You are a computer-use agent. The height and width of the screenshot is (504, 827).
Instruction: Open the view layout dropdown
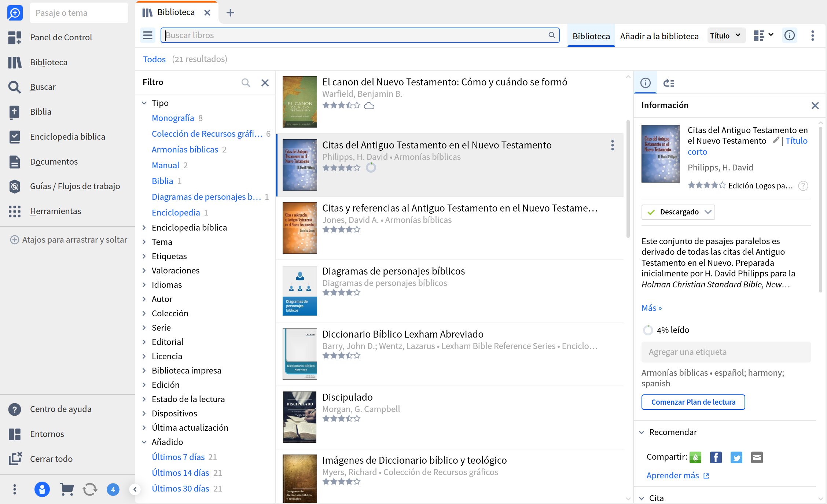[x=763, y=36]
